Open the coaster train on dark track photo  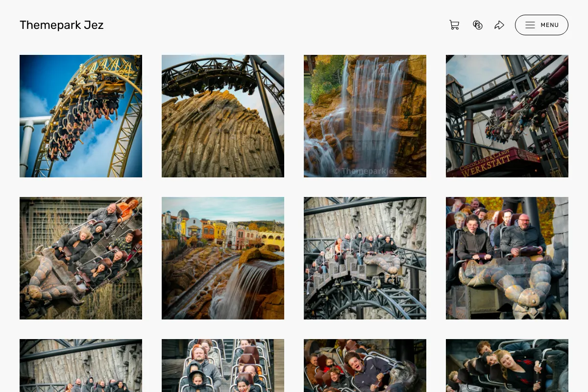[x=365, y=258]
